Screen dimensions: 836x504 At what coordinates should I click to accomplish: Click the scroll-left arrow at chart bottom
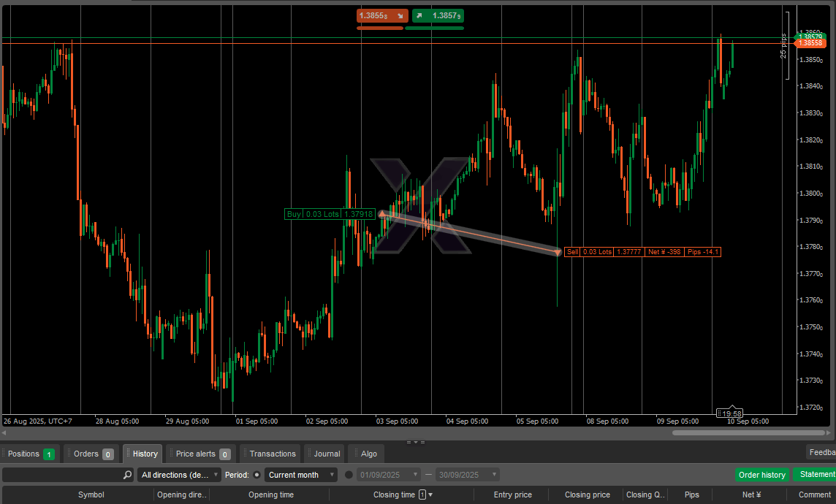pyautogui.click(x=4, y=432)
